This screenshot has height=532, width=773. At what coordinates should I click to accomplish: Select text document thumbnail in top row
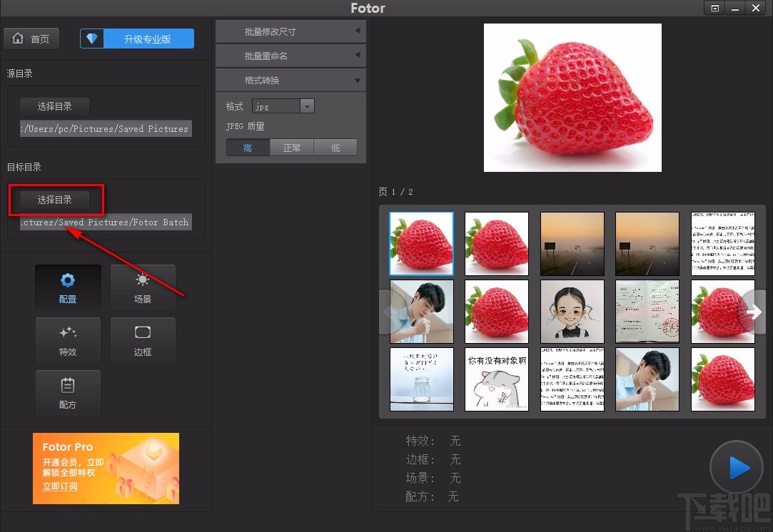click(x=723, y=244)
